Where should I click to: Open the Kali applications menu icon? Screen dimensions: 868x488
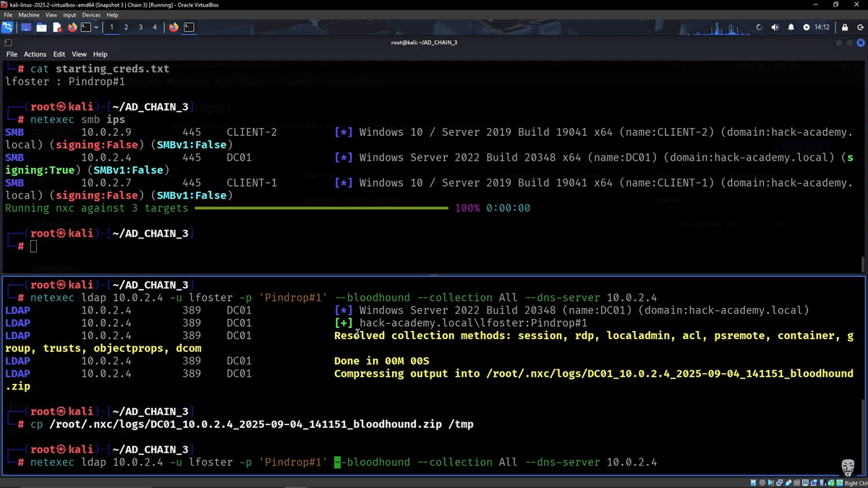tap(7, 27)
